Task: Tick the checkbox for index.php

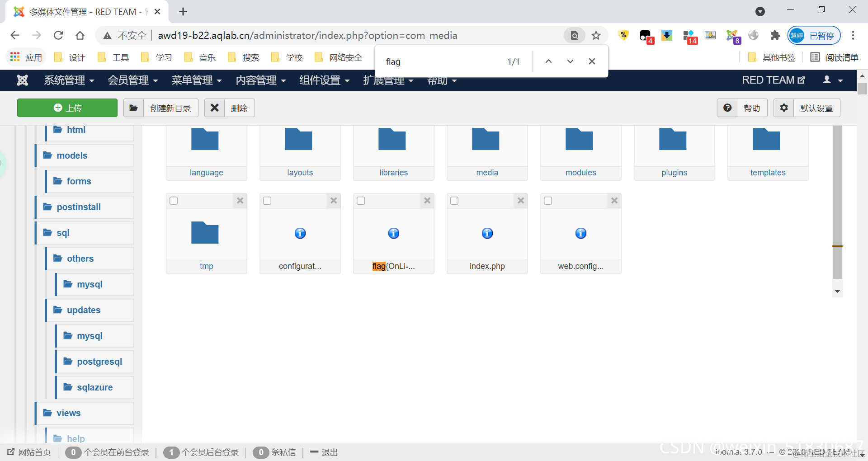Action: (x=454, y=201)
